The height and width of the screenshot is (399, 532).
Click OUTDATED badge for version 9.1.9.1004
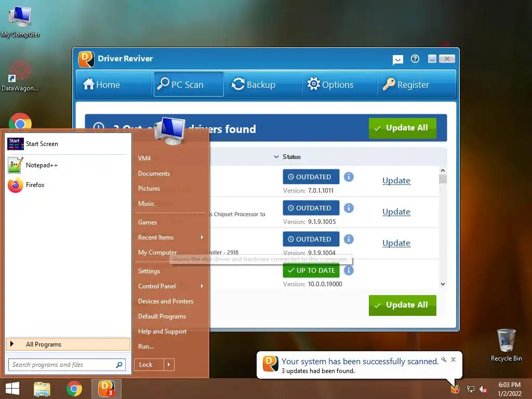click(311, 239)
